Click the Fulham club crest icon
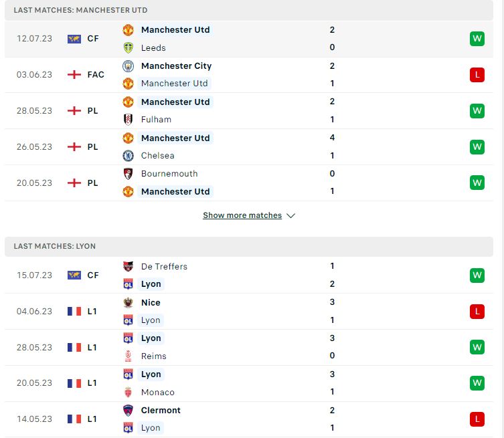This screenshot has width=504, height=438. point(128,120)
